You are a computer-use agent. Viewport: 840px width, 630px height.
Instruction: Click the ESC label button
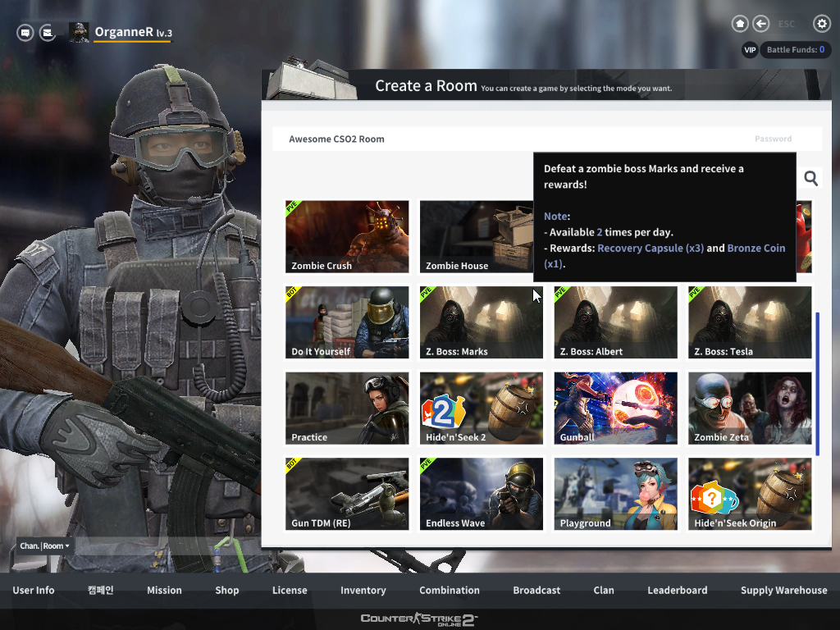point(787,24)
